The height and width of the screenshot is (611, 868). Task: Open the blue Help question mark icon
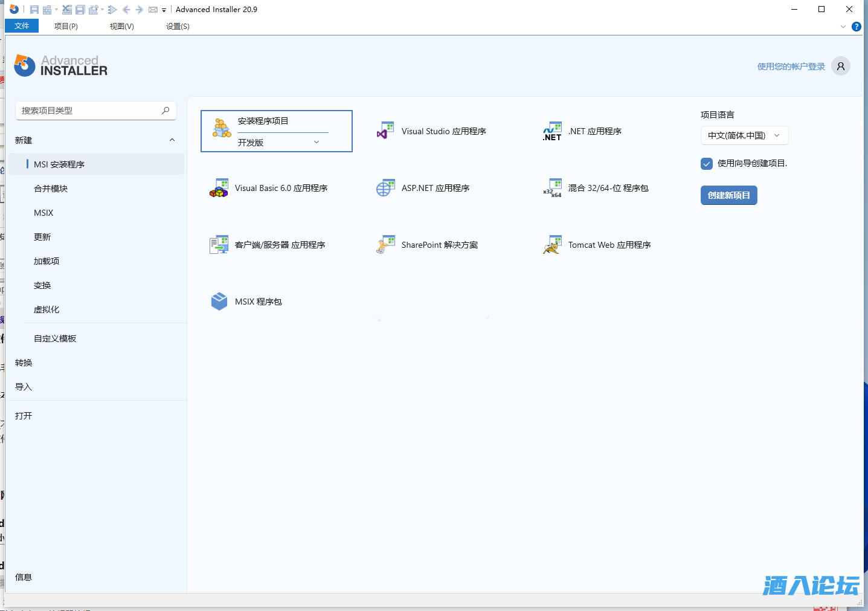(x=857, y=27)
